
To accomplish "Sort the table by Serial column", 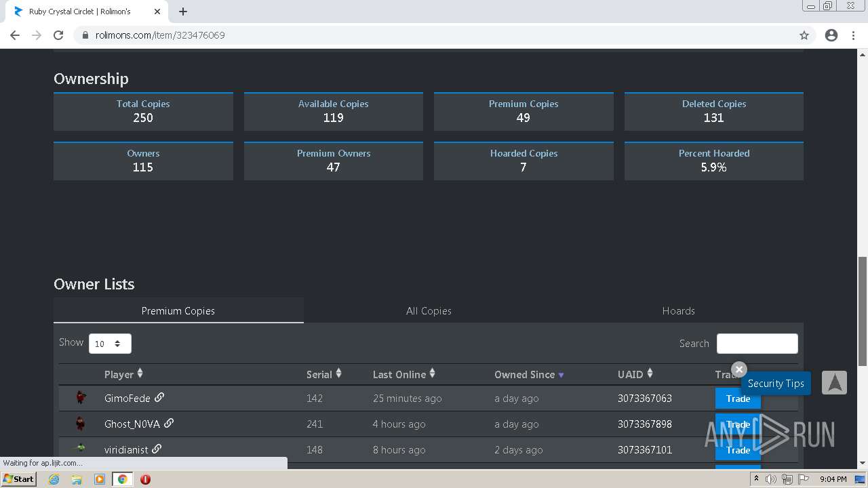I will point(324,374).
